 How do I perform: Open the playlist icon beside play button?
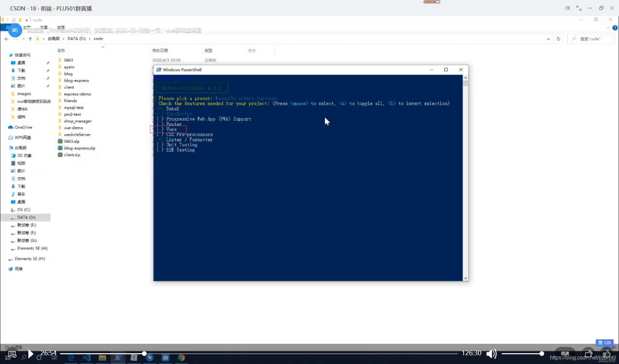12,354
